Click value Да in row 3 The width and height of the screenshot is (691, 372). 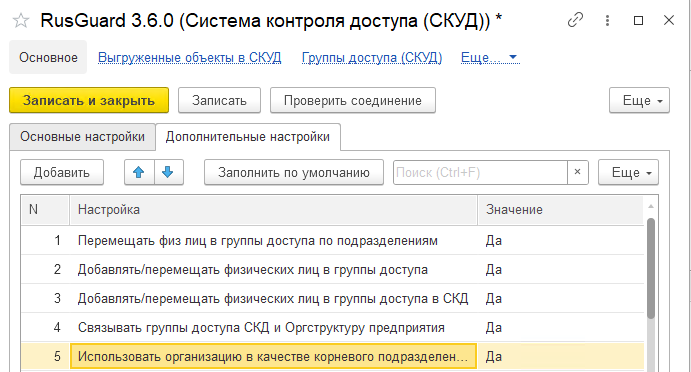click(x=494, y=299)
